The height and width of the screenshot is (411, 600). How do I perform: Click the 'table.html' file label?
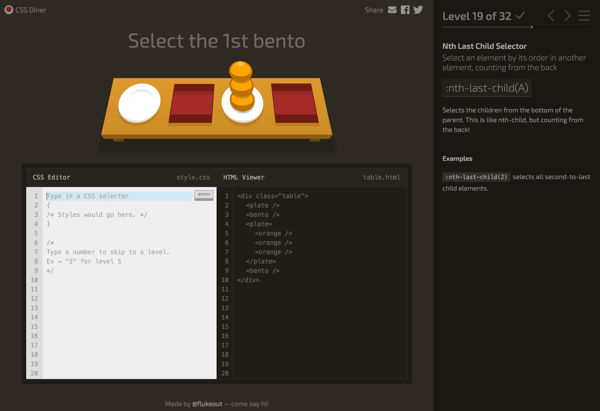coord(381,178)
